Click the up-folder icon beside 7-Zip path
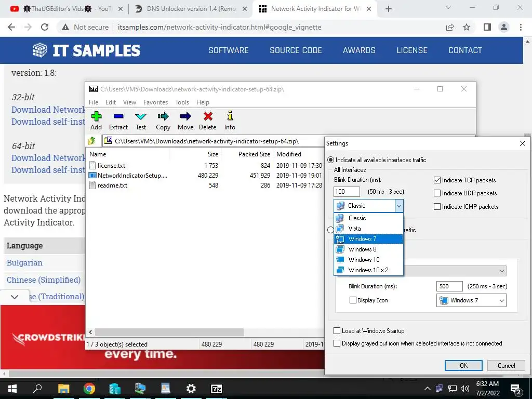The image size is (532, 399). 92,140
